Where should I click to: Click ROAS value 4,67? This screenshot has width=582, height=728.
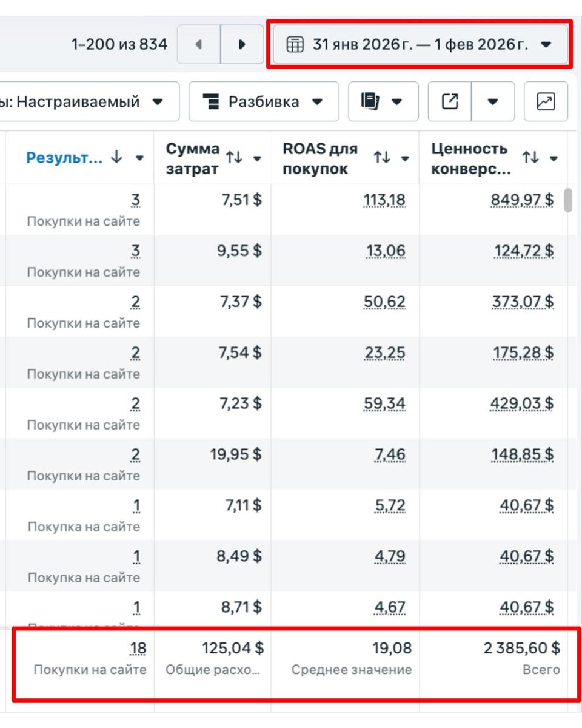[390, 608]
